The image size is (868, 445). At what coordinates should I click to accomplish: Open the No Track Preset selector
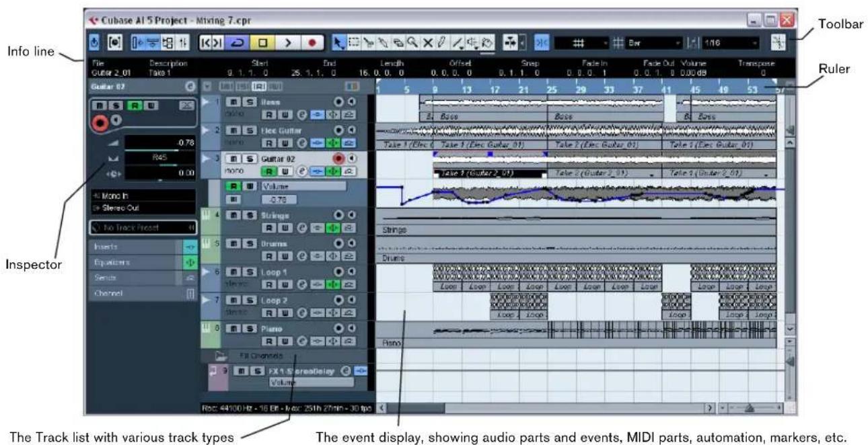tap(142, 227)
